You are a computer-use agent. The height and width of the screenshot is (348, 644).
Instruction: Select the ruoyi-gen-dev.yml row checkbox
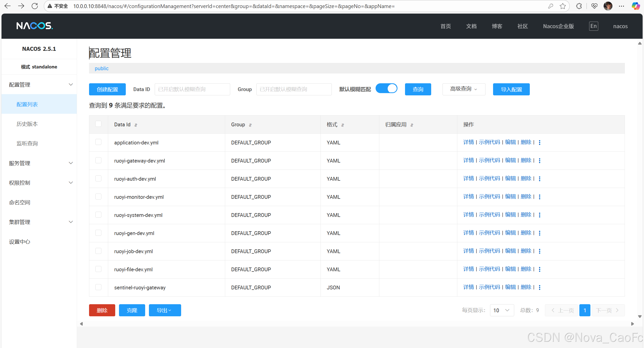point(98,233)
